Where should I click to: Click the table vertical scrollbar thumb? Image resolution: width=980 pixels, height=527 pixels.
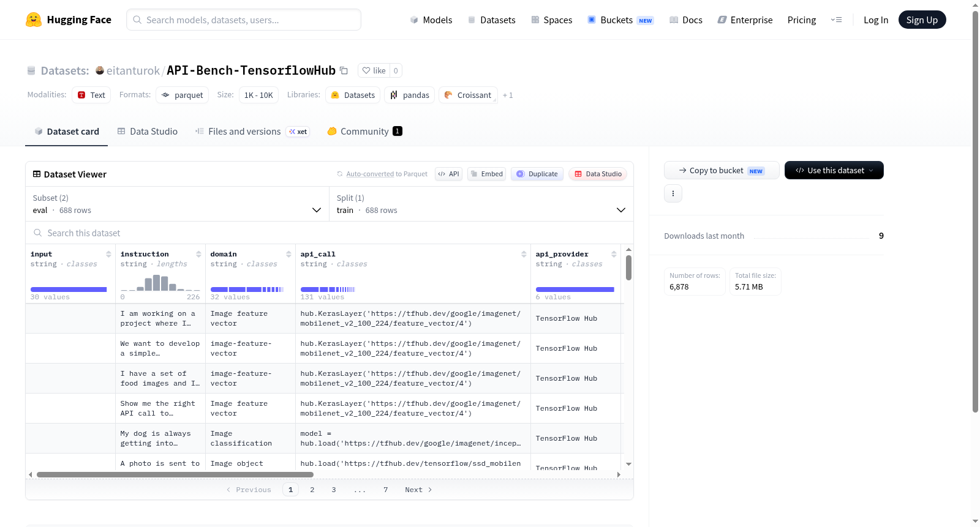628,267
